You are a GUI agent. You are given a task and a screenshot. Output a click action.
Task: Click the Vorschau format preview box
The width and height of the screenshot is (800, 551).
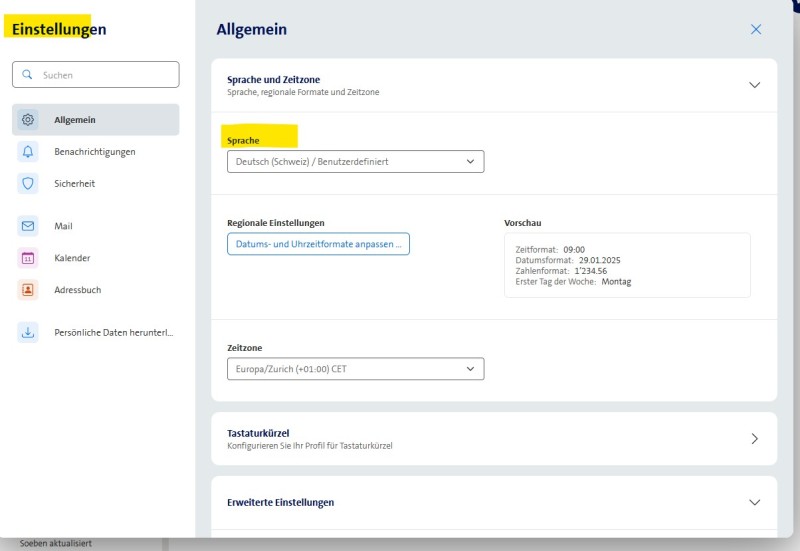coord(627,265)
